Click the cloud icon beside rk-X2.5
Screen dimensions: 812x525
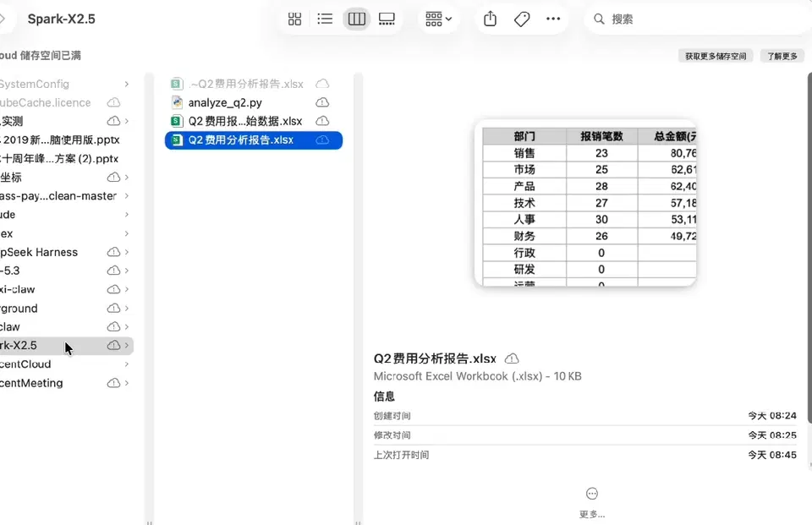(x=113, y=345)
